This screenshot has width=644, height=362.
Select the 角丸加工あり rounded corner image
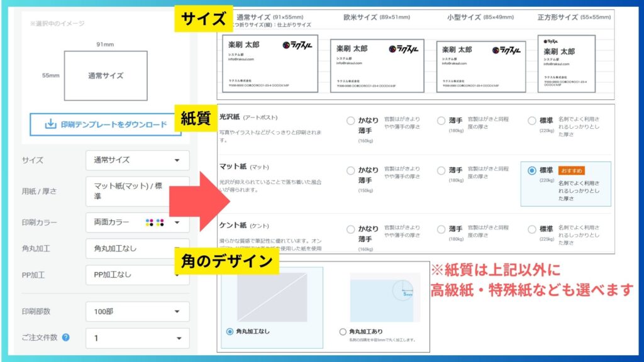point(385,297)
